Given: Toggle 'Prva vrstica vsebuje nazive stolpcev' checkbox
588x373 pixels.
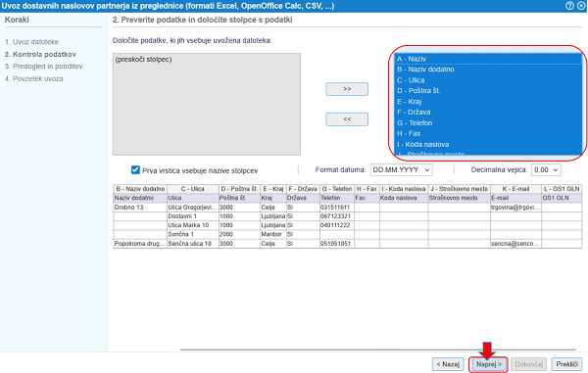Looking at the screenshot, I should (x=135, y=170).
